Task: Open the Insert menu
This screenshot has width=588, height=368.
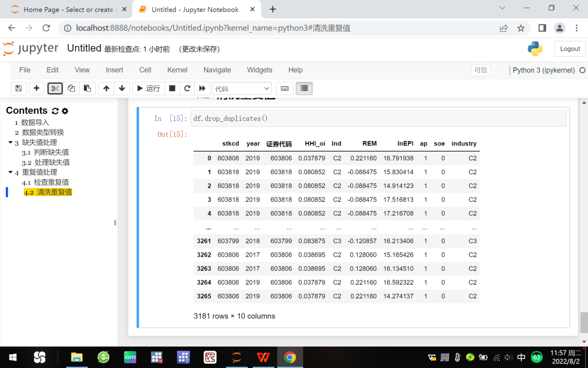Action: (x=114, y=70)
